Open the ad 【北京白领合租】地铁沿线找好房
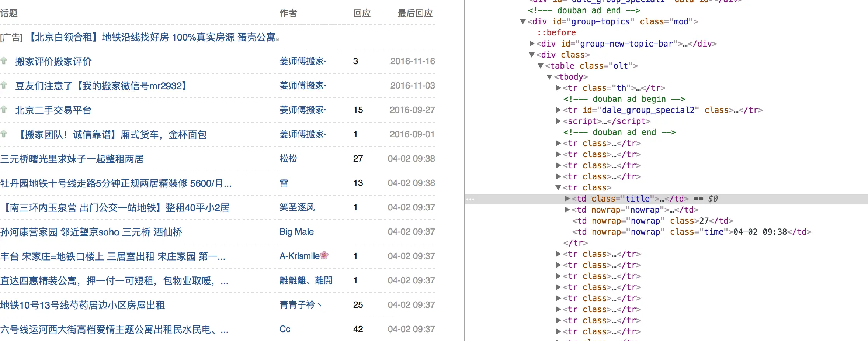Viewport: 868px width, 341px height. [152, 37]
